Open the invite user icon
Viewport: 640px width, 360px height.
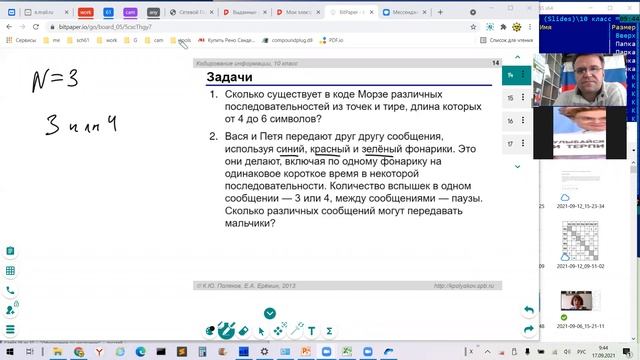(10, 310)
